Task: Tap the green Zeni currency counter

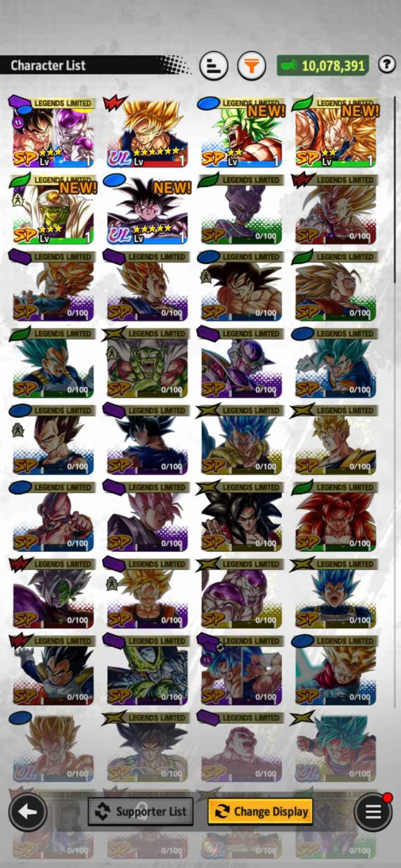Action: pyautogui.click(x=323, y=66)
